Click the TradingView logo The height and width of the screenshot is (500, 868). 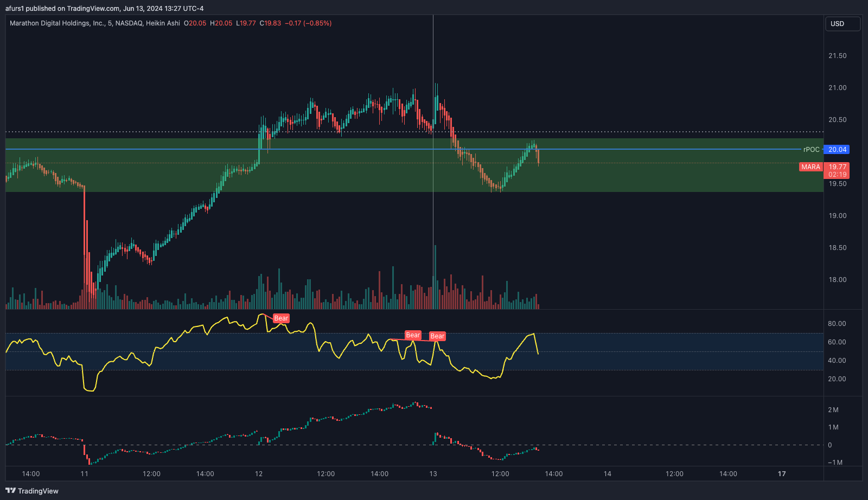32,491
